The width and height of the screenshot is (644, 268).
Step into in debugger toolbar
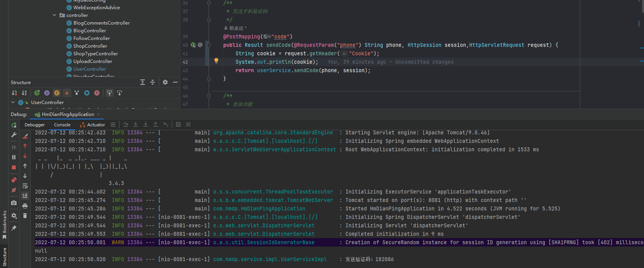click(136, 124)
